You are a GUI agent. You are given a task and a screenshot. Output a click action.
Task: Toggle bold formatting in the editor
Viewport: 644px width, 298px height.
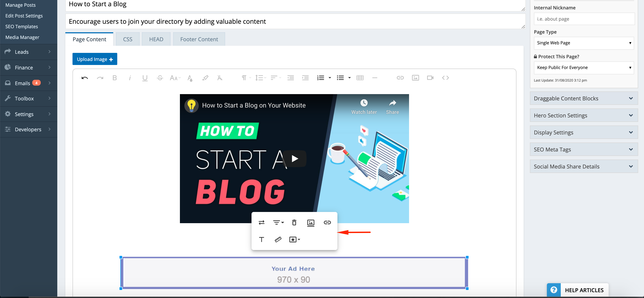pos(115,78)
